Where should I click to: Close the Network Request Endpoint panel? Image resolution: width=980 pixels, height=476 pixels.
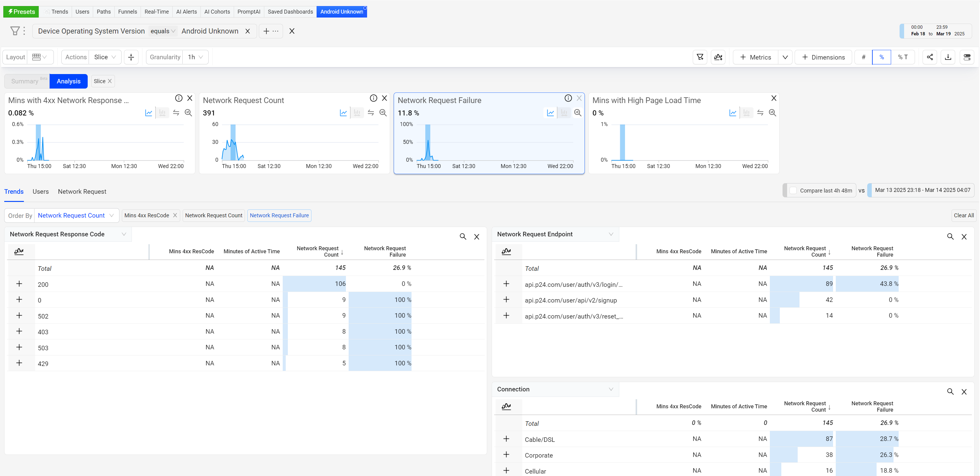(x=964, y=236)
